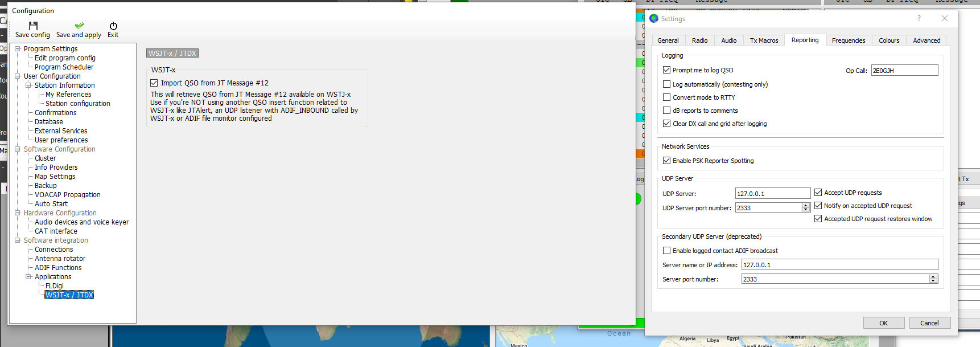Toggle Import QSO from JT Message #12
The width and height of the screenshot is (980, 347).
point(154,83)
